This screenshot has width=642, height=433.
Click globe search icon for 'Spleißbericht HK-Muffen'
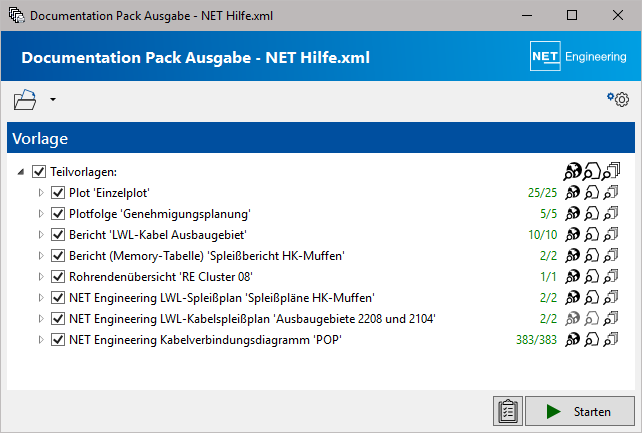click(x=572, y=256)
